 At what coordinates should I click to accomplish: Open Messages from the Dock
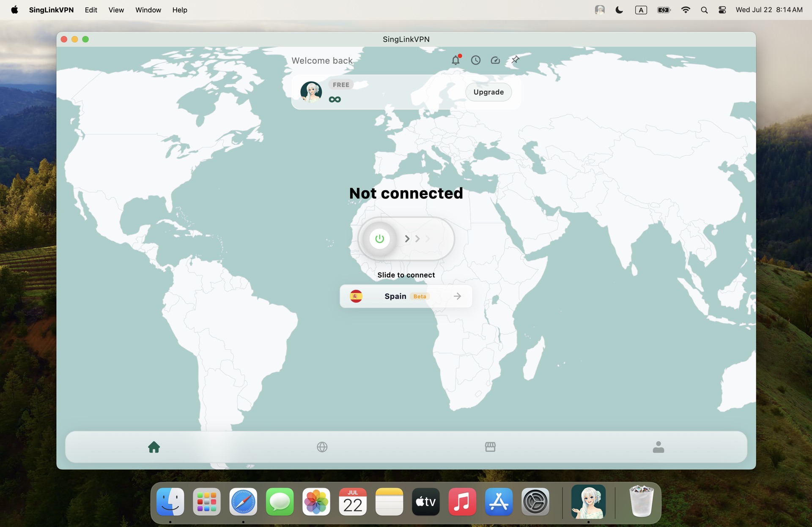(280, 502)
